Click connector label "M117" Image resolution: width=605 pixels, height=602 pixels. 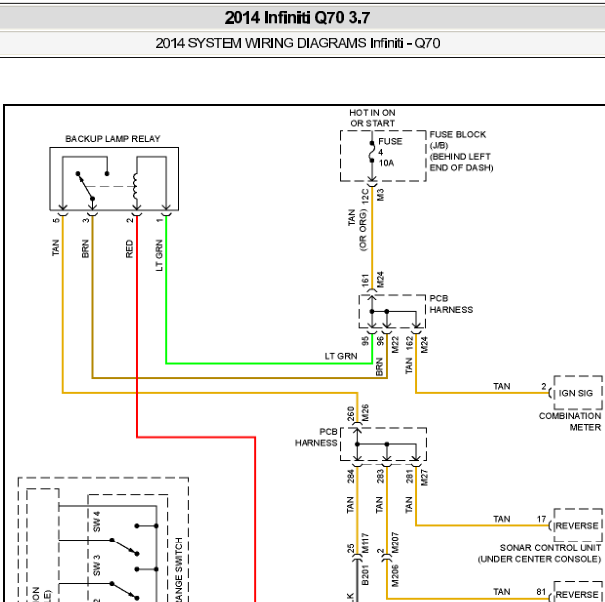(x=365, y=543)
